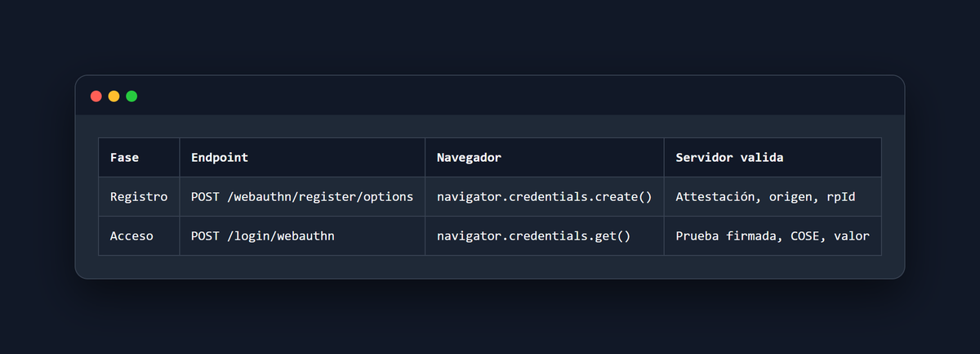Viewport: 980px width, 354px height.
Task: Click the red close window dot
Action: pos(96,96)
